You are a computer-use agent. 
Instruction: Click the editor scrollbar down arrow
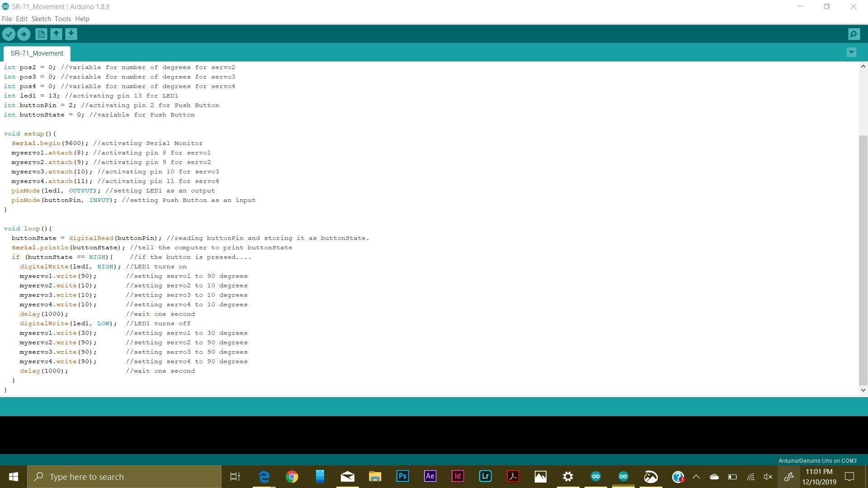coord(863,390)
